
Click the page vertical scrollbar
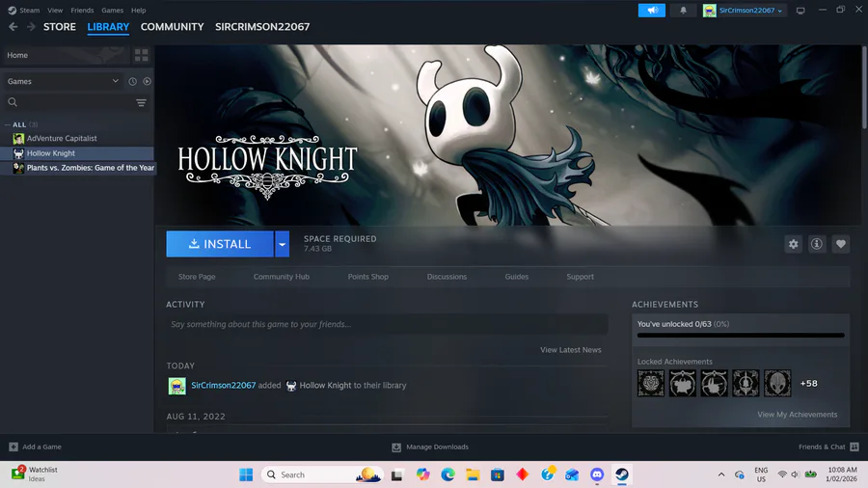point(864,89)
